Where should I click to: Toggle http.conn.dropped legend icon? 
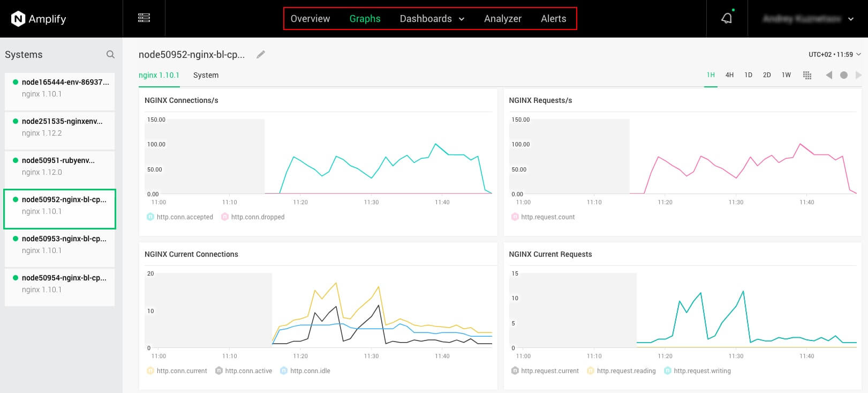coord(225,217)
